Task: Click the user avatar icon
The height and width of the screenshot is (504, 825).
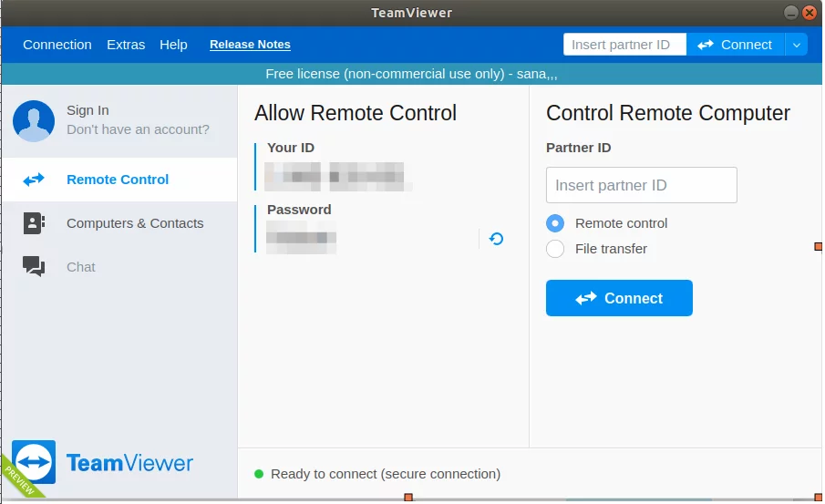Action: point(34,121)
